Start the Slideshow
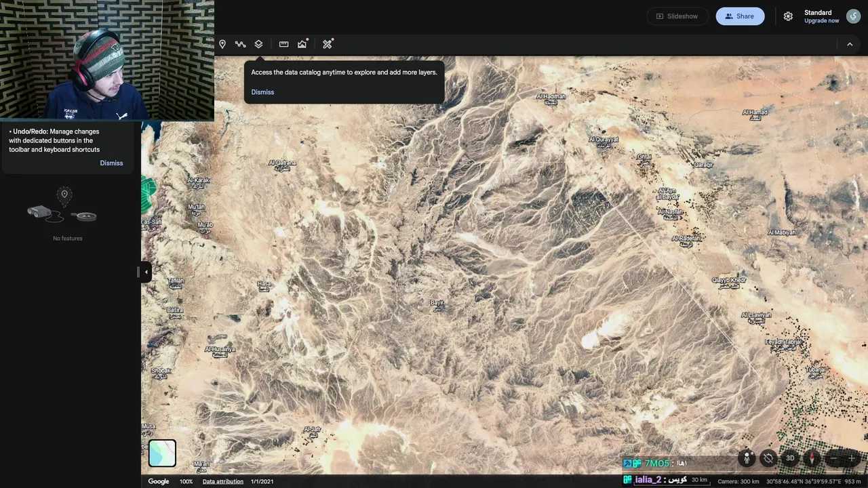Image resolution: width=868 pixels, height=488 pixels. [x=677, y=16]
